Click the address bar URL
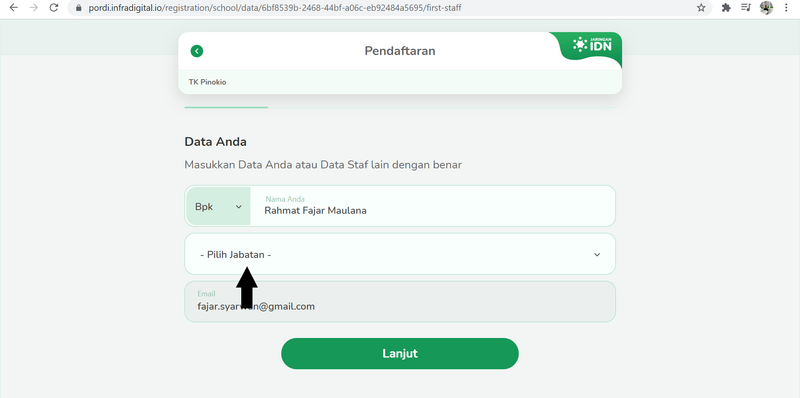 pyautogui.click(x=275, y=8)
